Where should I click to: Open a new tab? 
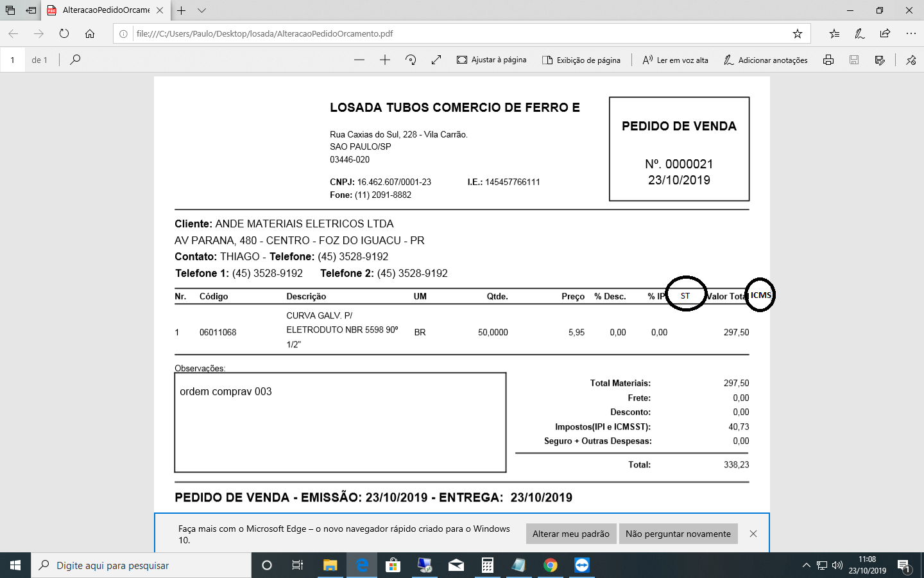[x=182, y=10]
